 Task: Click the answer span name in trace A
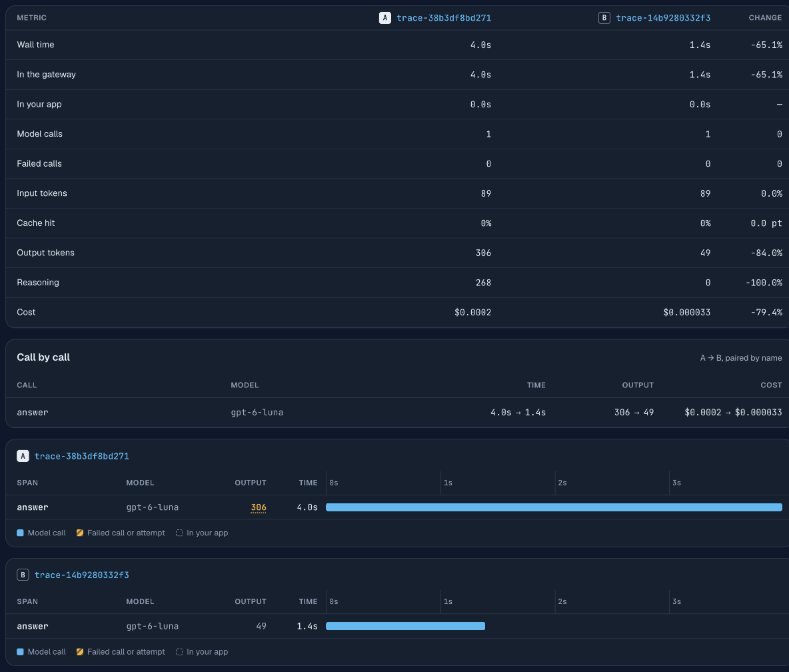pos(33,507)
